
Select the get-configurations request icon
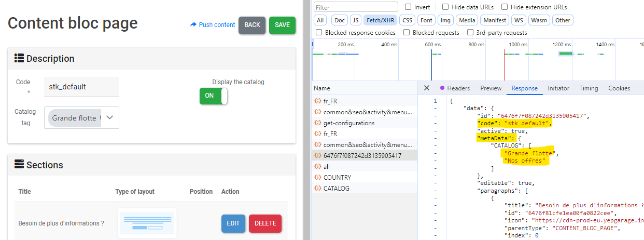pos(318,123)
